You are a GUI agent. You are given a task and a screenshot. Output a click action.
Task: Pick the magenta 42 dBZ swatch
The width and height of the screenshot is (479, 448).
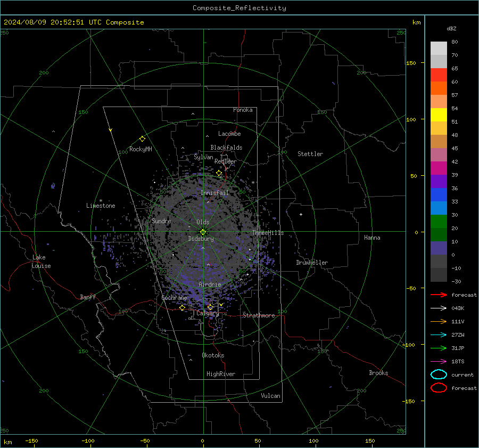point(439,168)
